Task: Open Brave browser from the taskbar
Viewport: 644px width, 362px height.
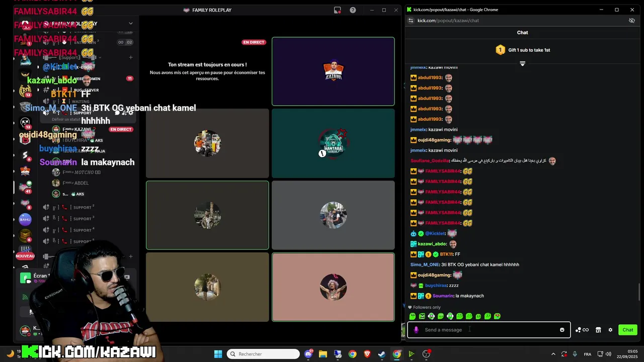Action: click(x=367, y=354)
